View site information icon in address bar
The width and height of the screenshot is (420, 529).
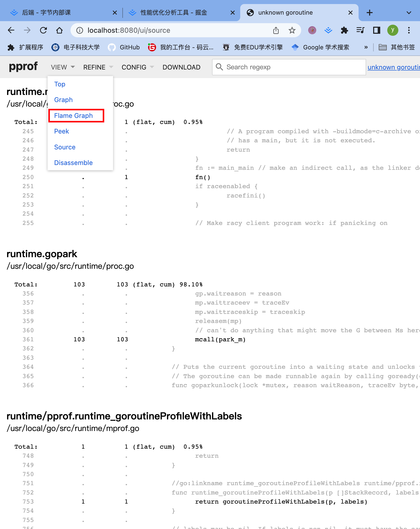point(80,30)
